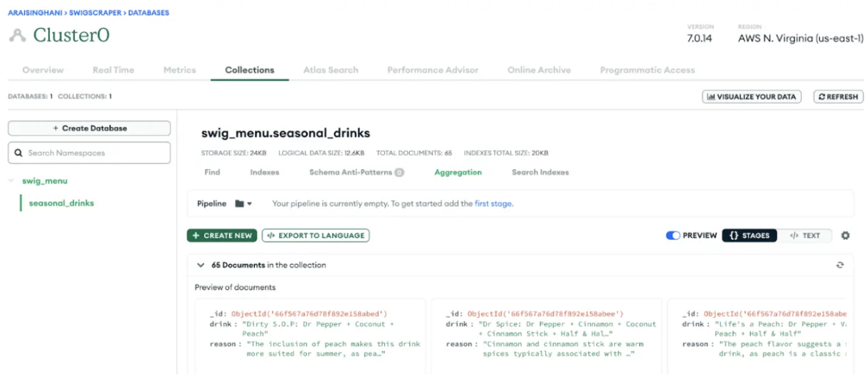The image size is (868, 377).
Task: Click the chart icon on Visualize Your Data
Action: pos(712,96)
